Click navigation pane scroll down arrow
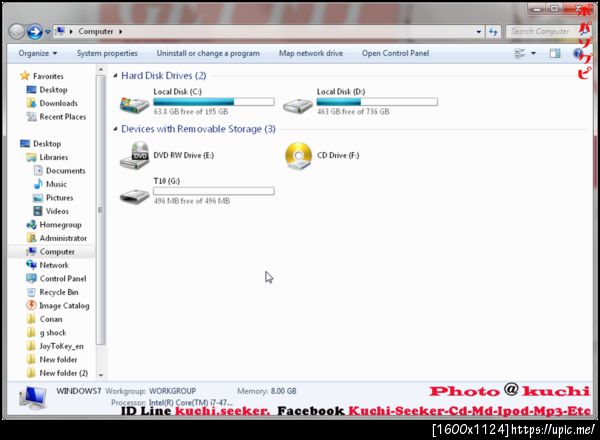Screen dimensions: 600x440 [x=101, y=375]
